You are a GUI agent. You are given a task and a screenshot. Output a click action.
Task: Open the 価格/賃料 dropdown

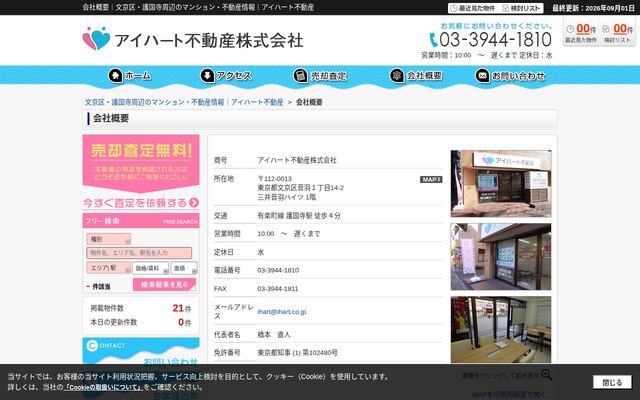pos(150,268)
